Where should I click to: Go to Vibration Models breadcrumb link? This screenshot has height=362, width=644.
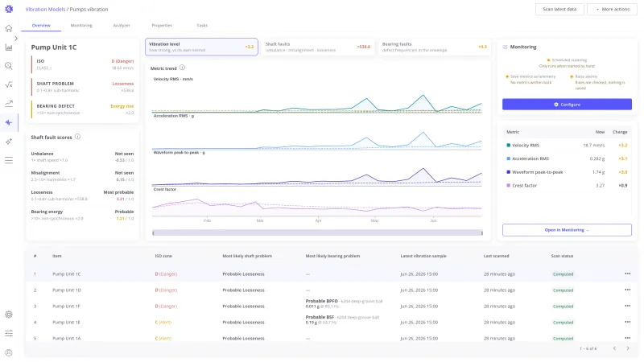pyautogui.click(x=45, y=9)
